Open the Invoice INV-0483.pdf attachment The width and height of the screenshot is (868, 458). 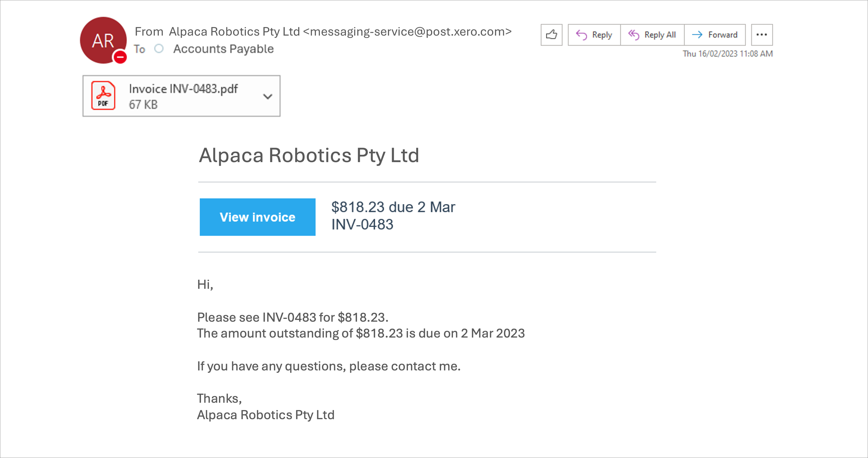coord(183,89)
